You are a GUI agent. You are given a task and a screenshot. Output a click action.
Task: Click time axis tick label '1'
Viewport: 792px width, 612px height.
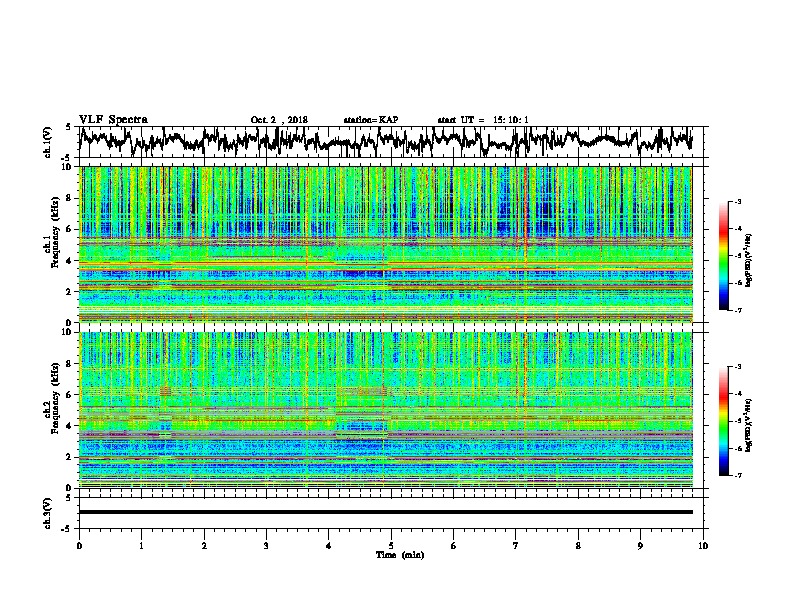coord(141,546)
